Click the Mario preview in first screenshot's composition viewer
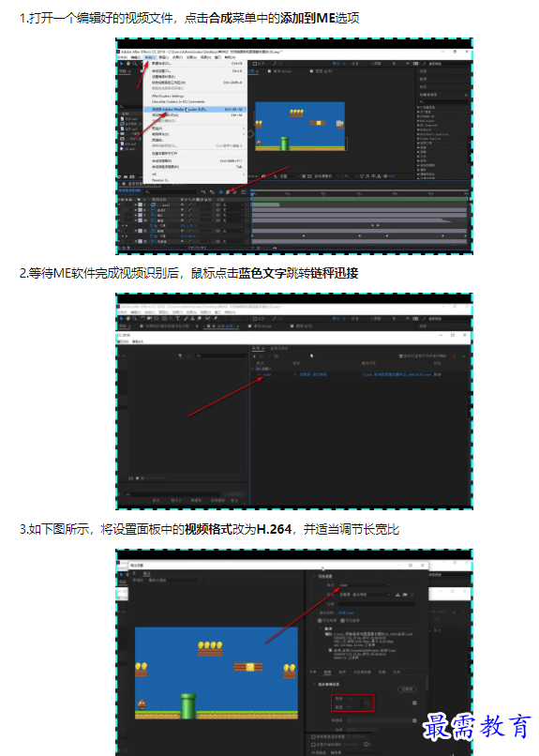 [300, 127]
